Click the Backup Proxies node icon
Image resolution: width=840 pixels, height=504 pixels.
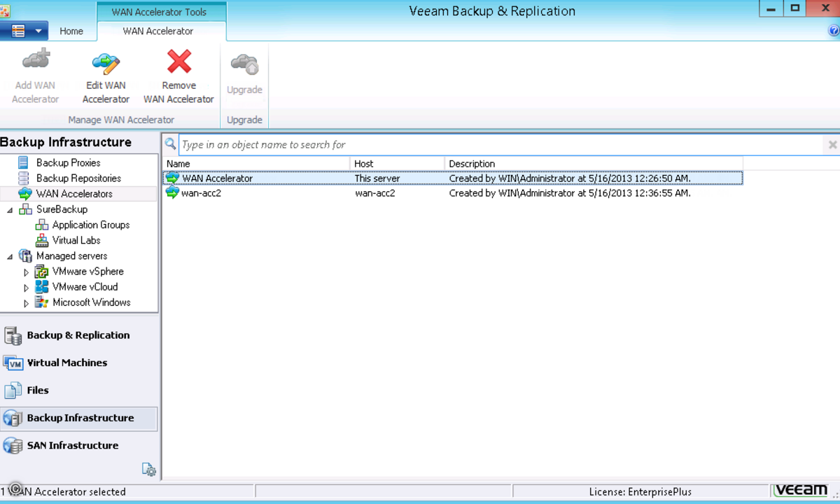(x=24, y=162)
